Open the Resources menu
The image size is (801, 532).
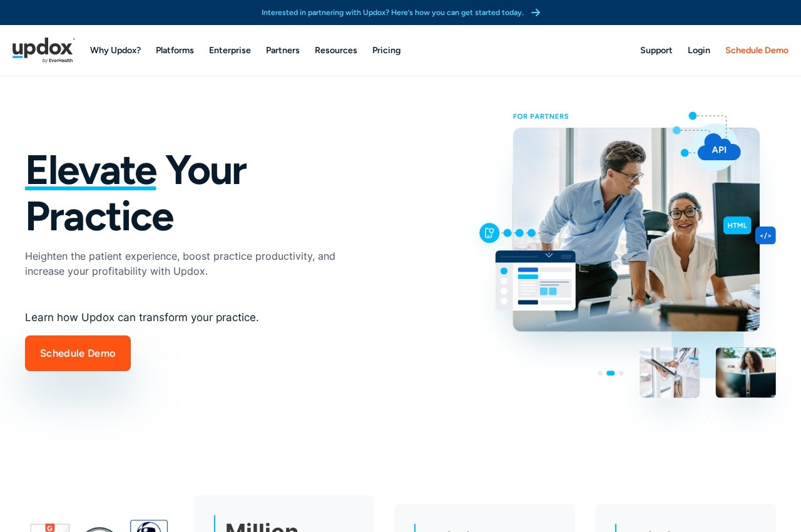[336, 50]
